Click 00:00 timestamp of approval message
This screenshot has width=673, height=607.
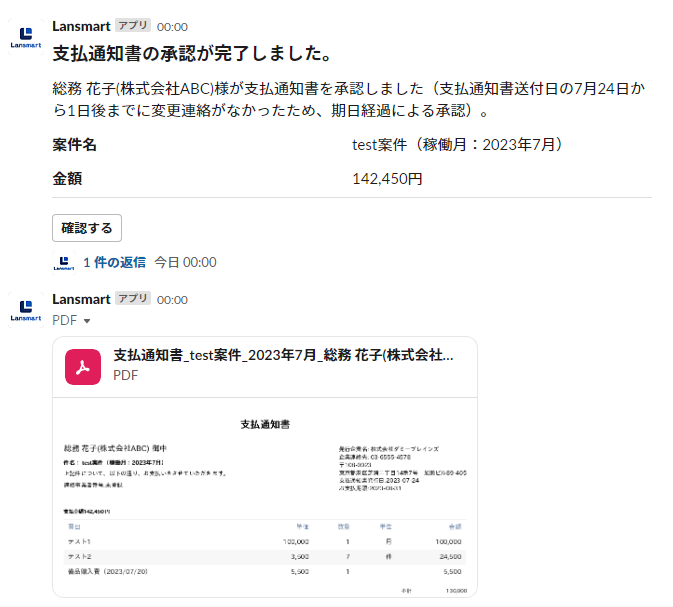[172, 27]
